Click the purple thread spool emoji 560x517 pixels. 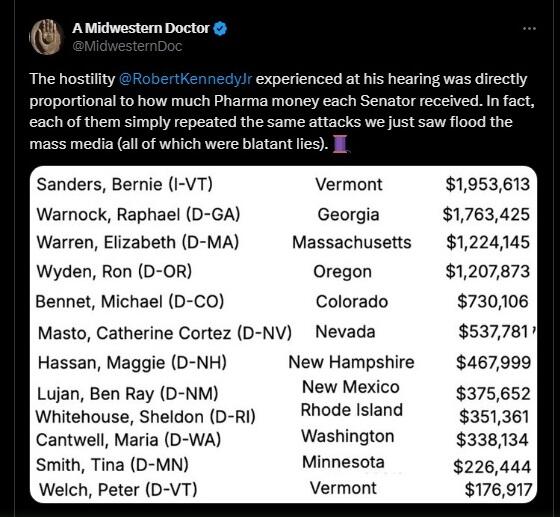[341, 144]
